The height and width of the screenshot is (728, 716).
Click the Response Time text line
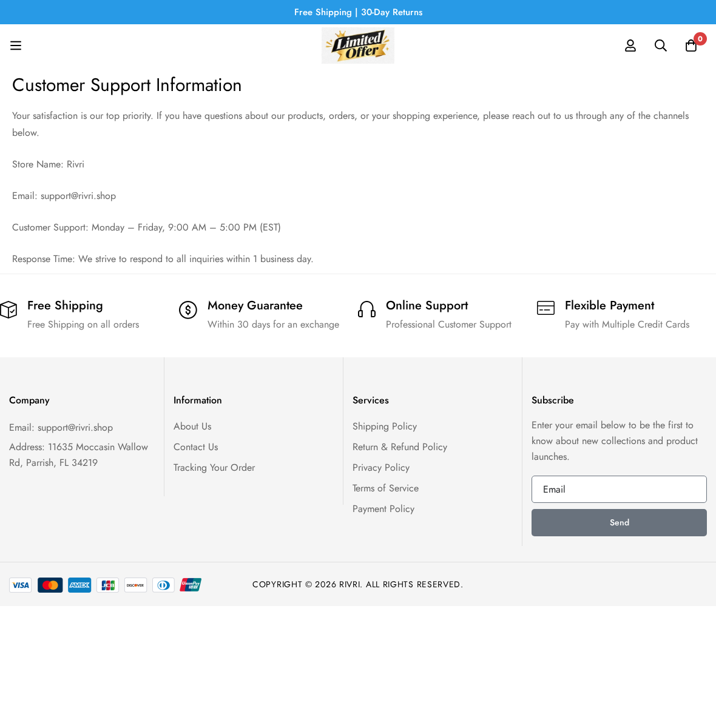(163, 259)
